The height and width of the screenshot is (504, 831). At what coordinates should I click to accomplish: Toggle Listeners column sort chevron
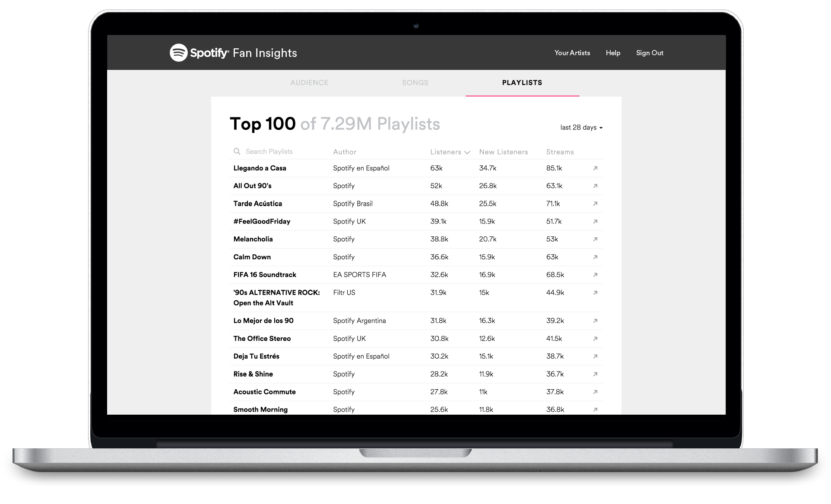coord(467,152)
